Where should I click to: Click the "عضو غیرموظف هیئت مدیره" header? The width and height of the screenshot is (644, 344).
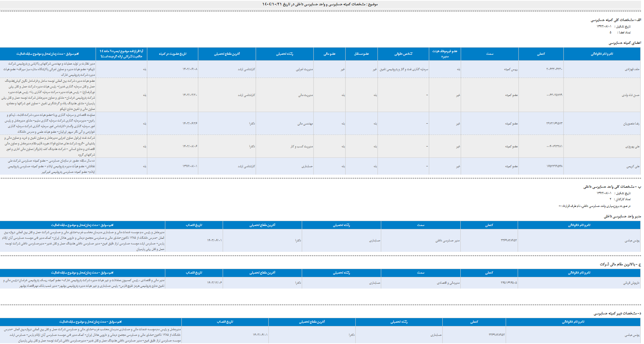(445, 54)
